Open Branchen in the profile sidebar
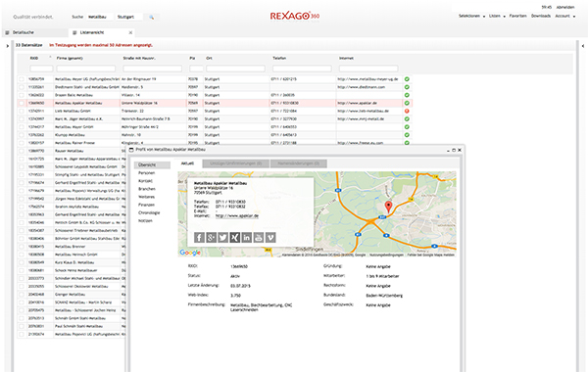 pos(147,189)
